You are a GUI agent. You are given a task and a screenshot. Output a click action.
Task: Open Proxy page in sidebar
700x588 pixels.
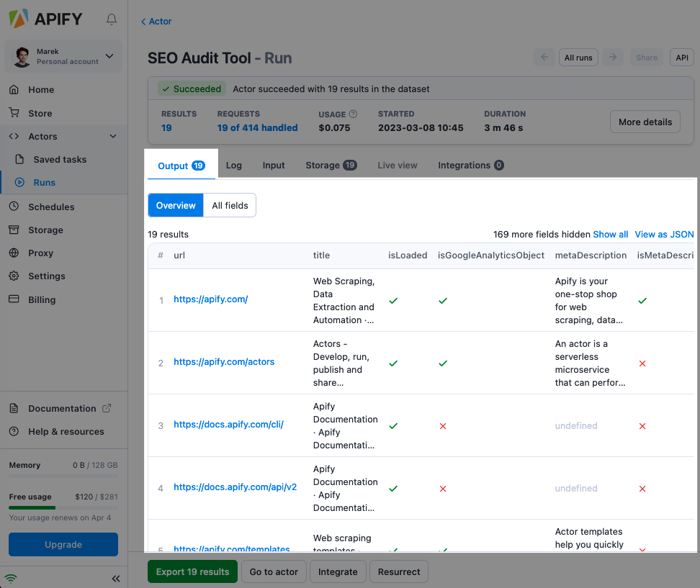40,253
